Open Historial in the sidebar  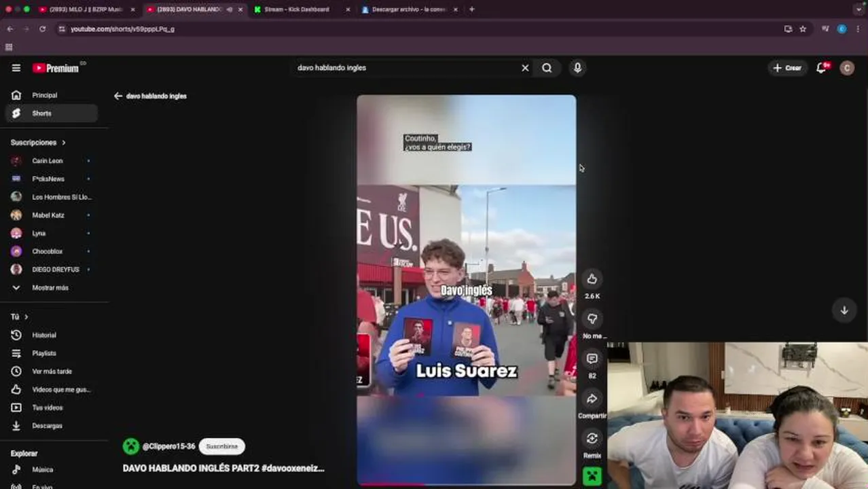tap(51, 335)
